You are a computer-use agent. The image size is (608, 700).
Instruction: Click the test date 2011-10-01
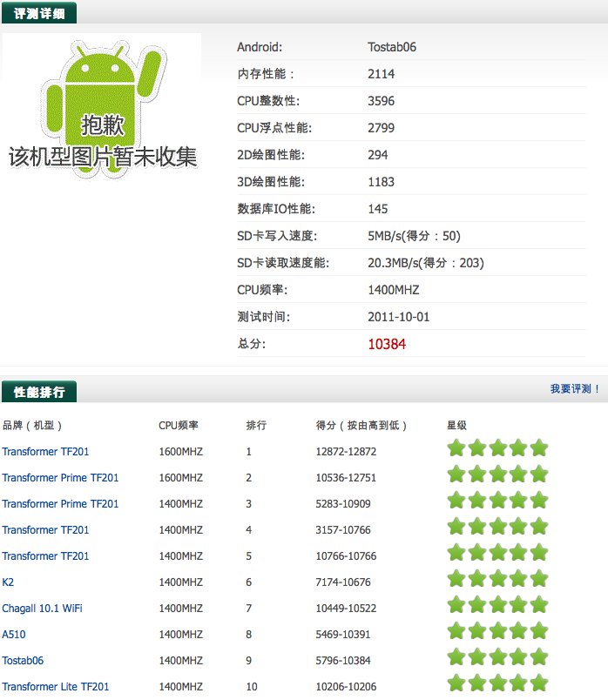click(398, 317)
